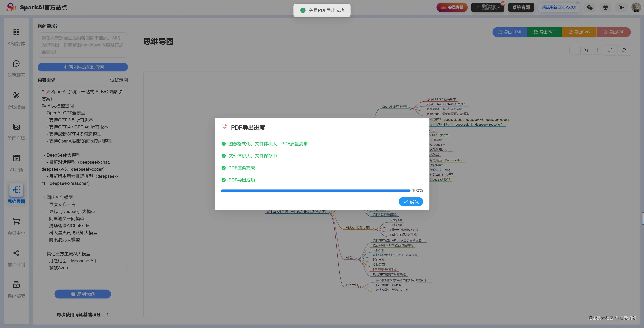644x328 pixels.
Task: Open the AI视频 video icon
Action: coord(16,158)
